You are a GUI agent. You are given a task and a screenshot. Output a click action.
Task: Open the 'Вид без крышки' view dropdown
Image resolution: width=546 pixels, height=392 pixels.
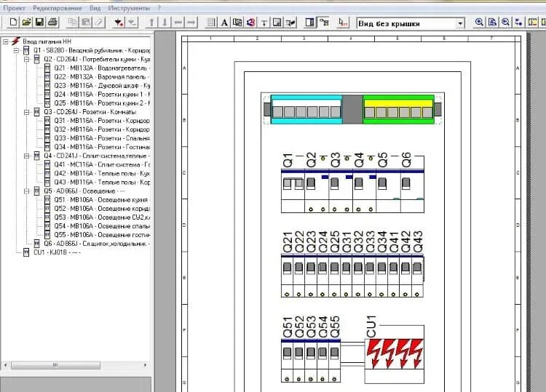tap(460, 24)
